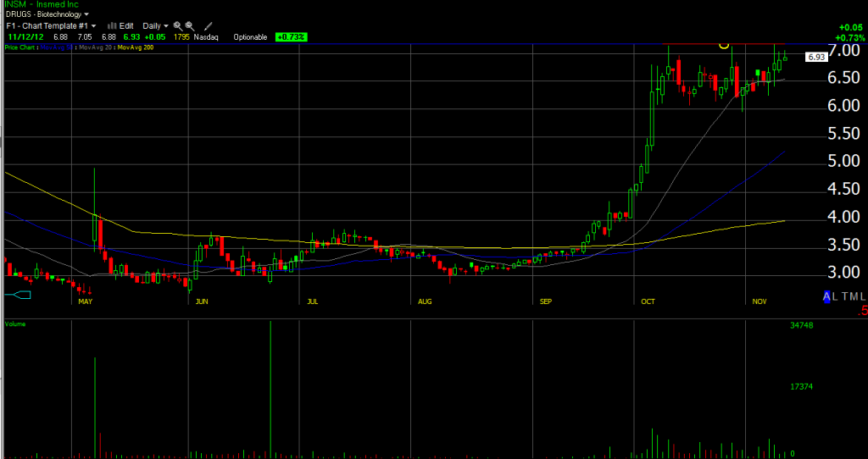This screenshot has height=459, width=868.
Task: Expand the DRUGS - Biotechnology industry dropdown
Action: click(47, 14)
